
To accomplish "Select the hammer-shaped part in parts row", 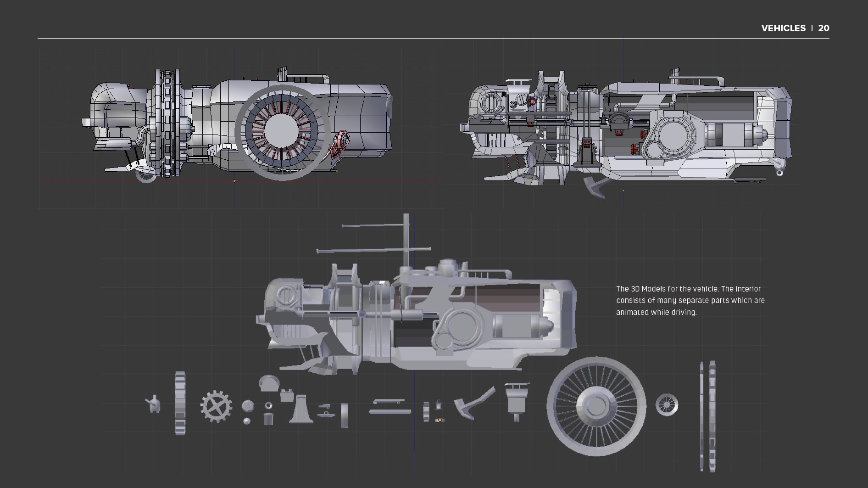I will point(473,403).
